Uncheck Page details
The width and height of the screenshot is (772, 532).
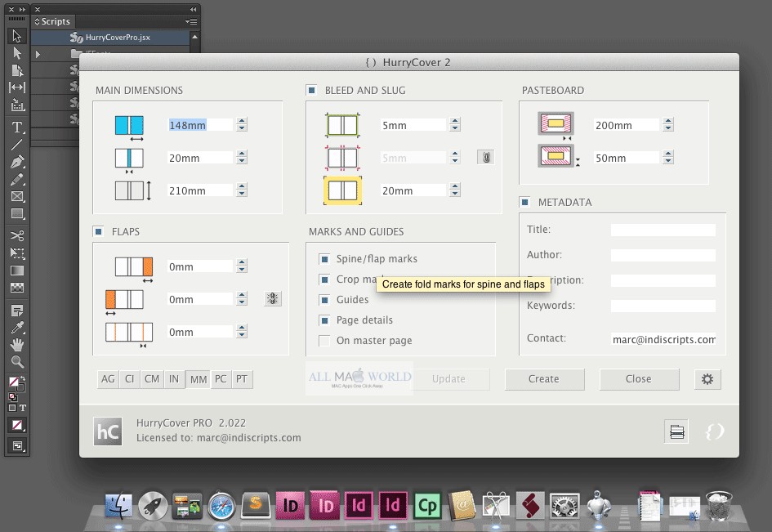(x=324, y=320)
